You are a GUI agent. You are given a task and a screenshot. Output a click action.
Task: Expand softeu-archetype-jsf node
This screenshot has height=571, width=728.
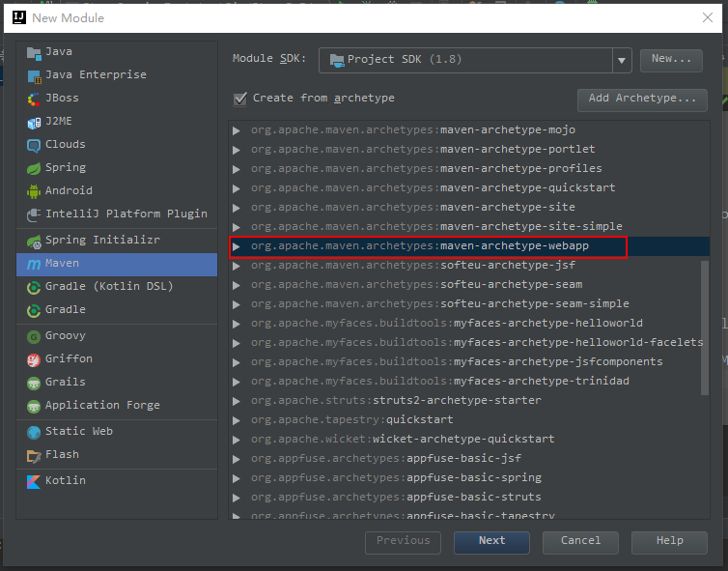click(x=237, y=266)
